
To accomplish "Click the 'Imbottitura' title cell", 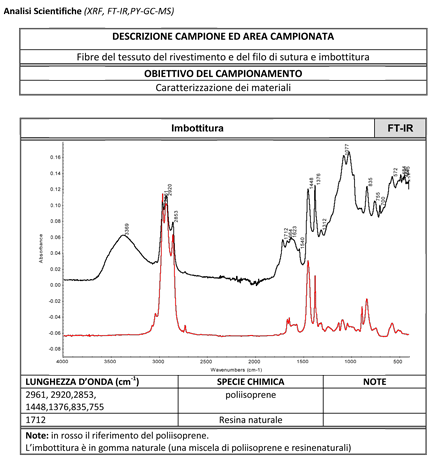I will [197, 128].
